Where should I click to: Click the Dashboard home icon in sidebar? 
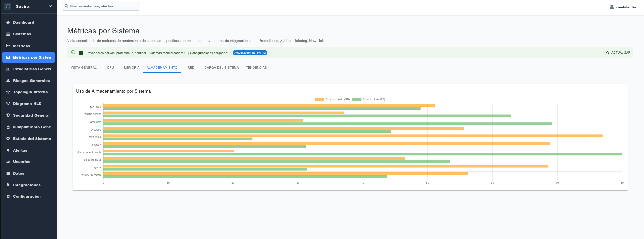tap(8, 23)
